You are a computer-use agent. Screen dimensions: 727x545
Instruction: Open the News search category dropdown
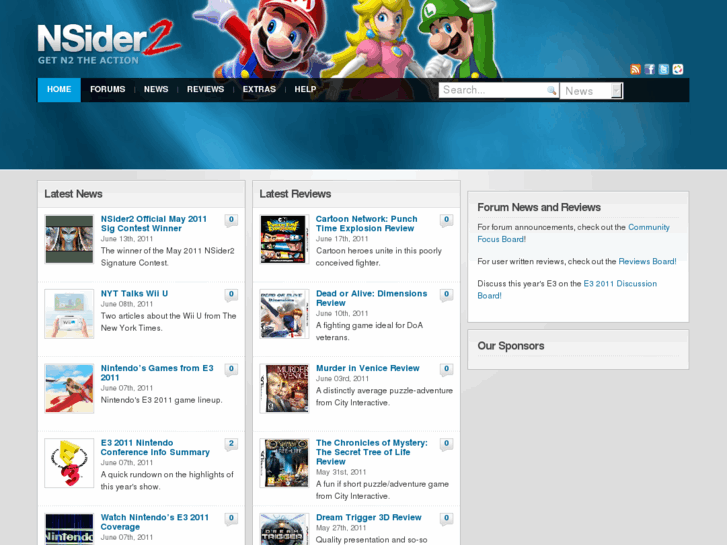pyautogui.click(x=592, y=91)
